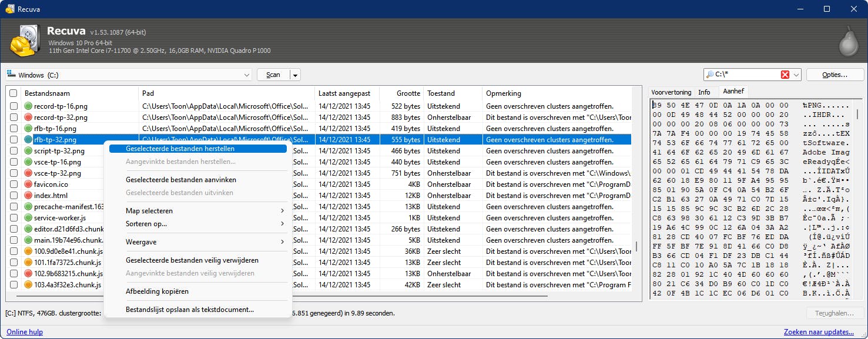This screenshot has height=339, width=868.
Task: Check the box for record-tp-32.png
Action: (x=14, y=118)
